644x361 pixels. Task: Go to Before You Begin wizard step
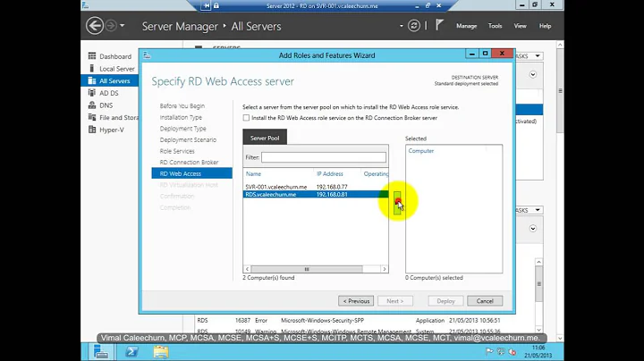[x=182, y=105]
